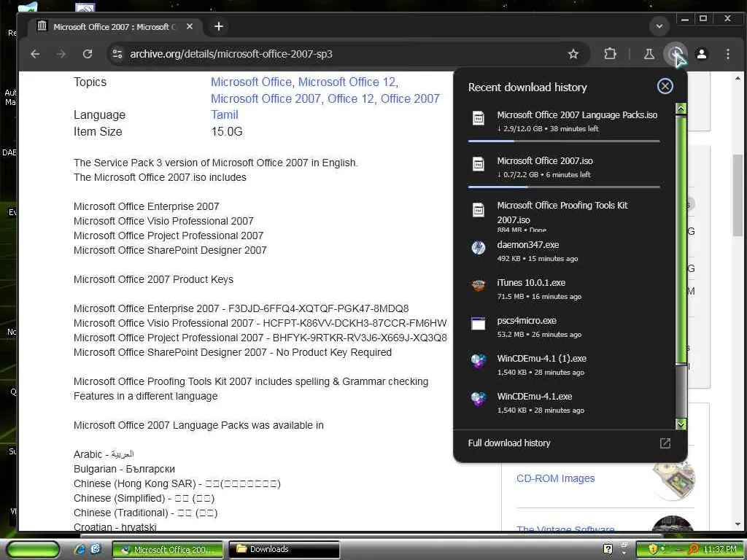Select the Microsoft Office 2007 browser tab
This screenshot has height=560, width=747.
115,27
